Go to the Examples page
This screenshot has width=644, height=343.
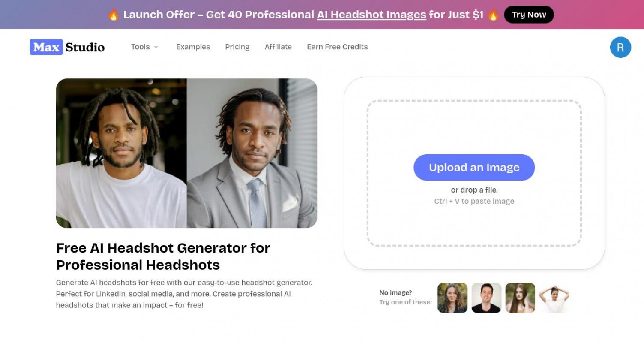click(193, 47)
